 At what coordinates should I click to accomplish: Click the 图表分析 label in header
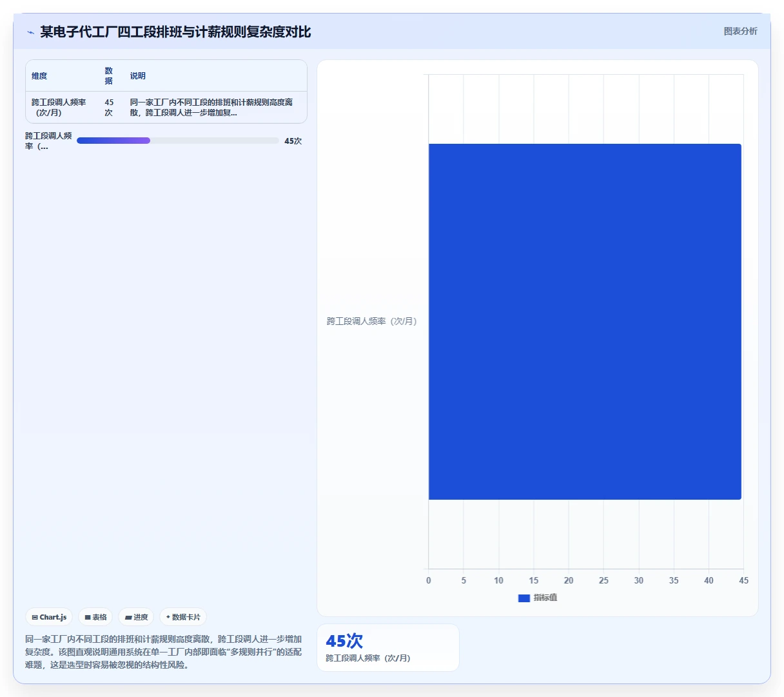(740, 31)
